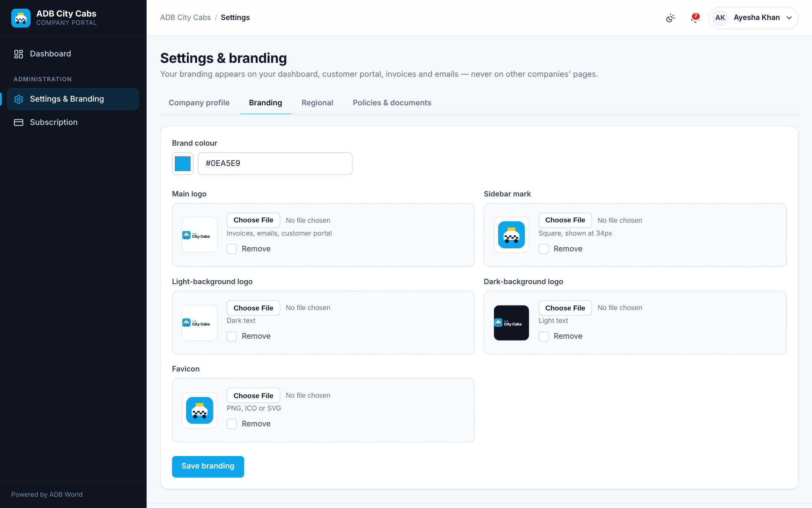Choose a file for the Sidebar mark
812x508 pixels.
click(565, 220)
